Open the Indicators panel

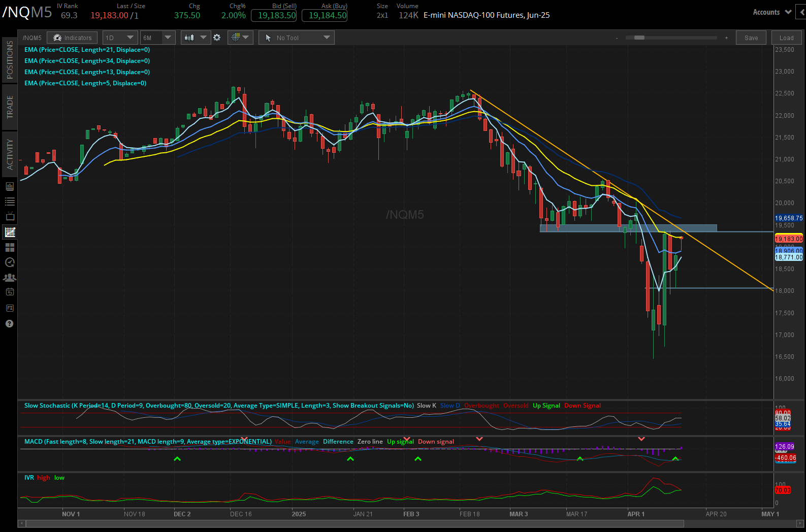pos(72,38)
